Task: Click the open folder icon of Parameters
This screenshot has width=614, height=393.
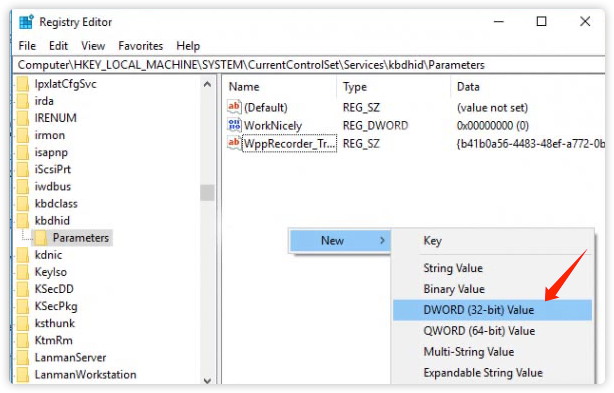Action: tap(41, 238)
